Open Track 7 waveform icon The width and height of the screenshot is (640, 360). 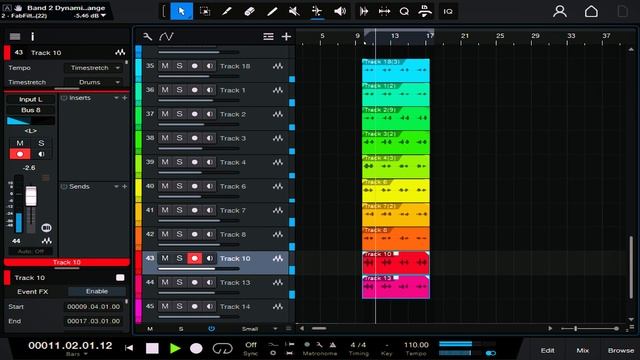pyautogui.click(x=278, y=210)
